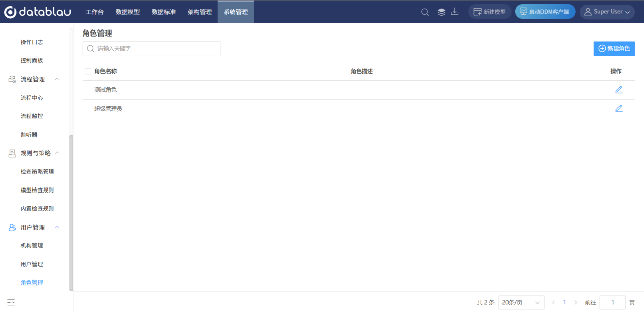Collapse the sidebar with bottom-left menu icon
Viewport: 644px width, 313px height.
(x=11, y=302)
